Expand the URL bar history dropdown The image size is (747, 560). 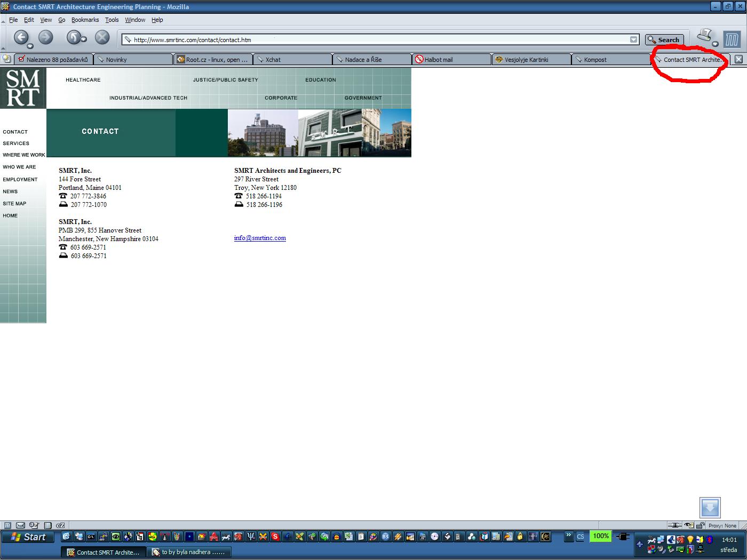633,39
